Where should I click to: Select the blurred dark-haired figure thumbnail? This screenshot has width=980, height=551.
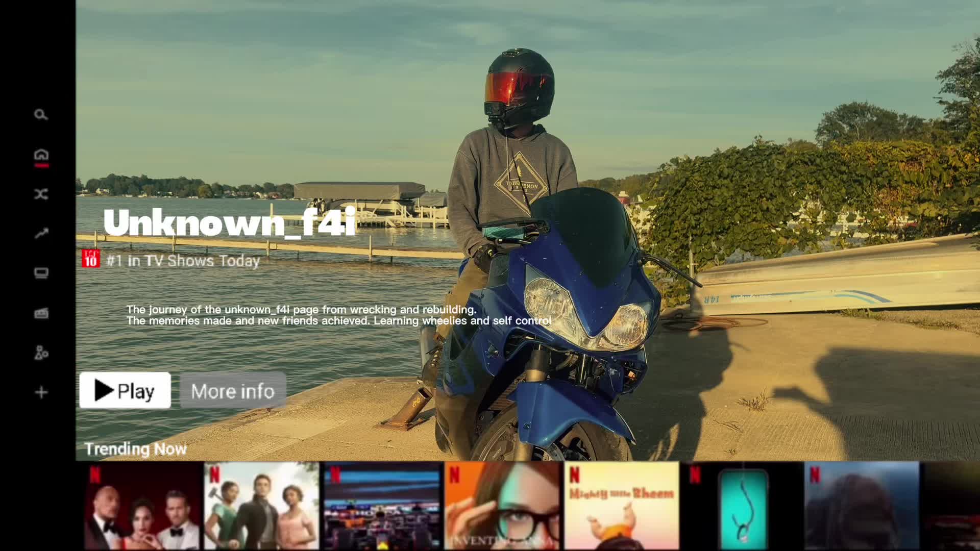pos(862,506)
